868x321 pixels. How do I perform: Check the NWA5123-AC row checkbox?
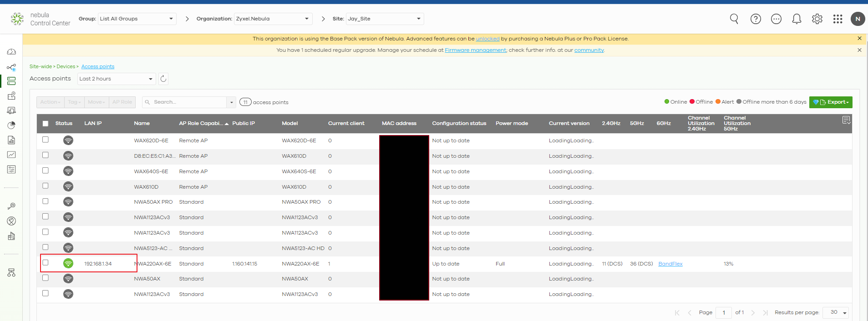click(46, 247)
